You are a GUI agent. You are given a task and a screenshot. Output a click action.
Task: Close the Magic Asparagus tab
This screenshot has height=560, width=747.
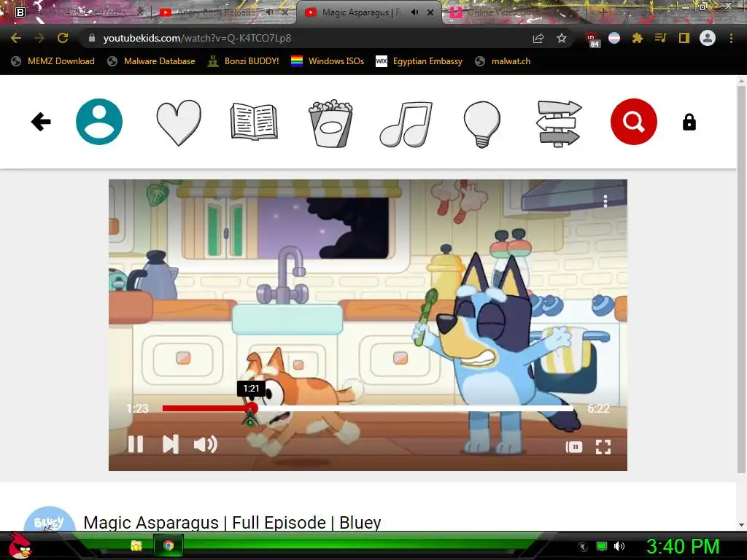click(430, 12)
